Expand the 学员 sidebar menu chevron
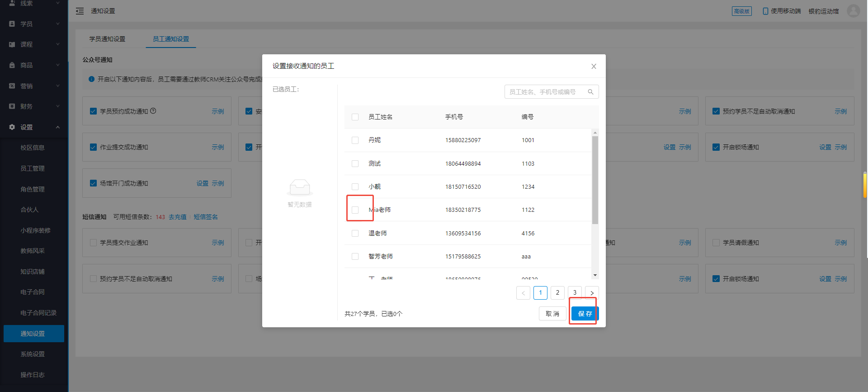 click(x=58, y=24)
